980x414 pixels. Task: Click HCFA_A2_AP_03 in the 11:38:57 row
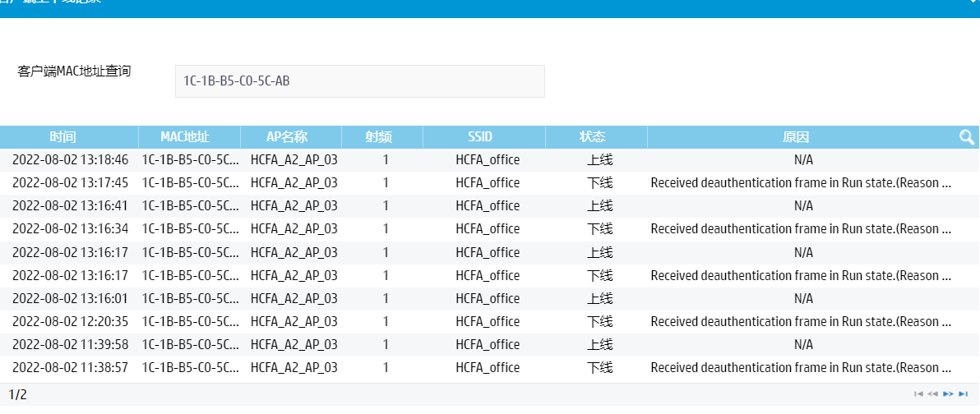(x=294, y=367)
